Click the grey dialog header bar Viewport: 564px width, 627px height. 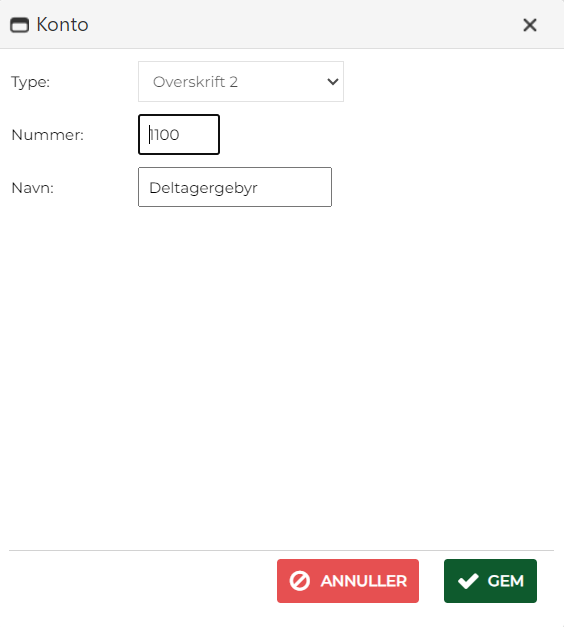pos(282,24)
